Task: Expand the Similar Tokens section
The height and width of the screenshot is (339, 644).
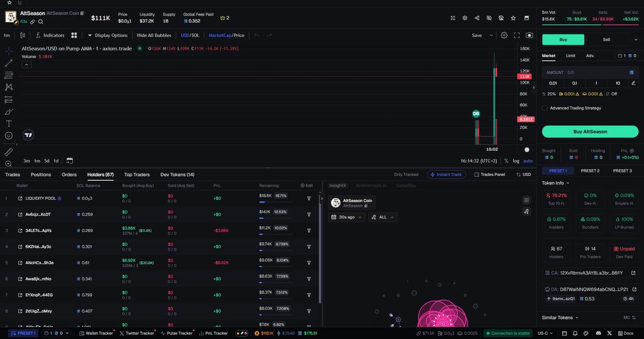Action: tap(560, 318)
